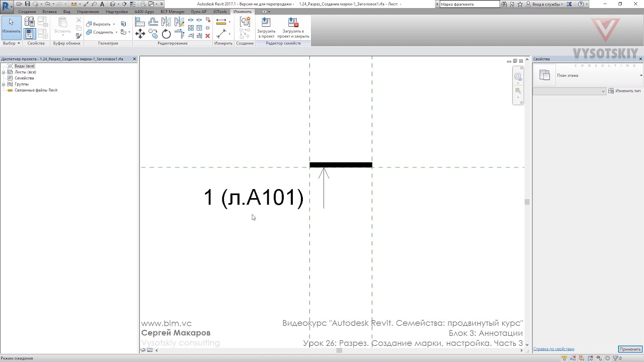Screen dimensions: 644x362
Task: Open the Надстройки ribbon tab
Action: pos(117,12)
